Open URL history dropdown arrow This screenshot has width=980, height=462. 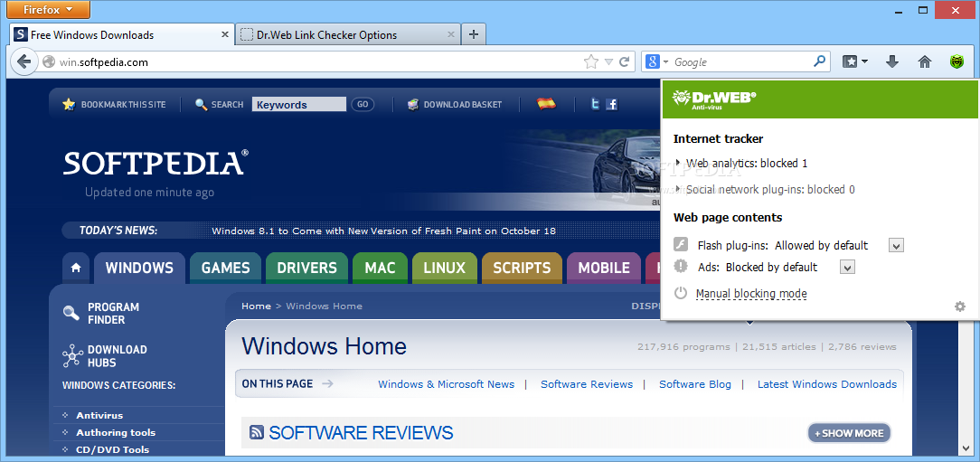pyautogui.click(x=608, y=61)
